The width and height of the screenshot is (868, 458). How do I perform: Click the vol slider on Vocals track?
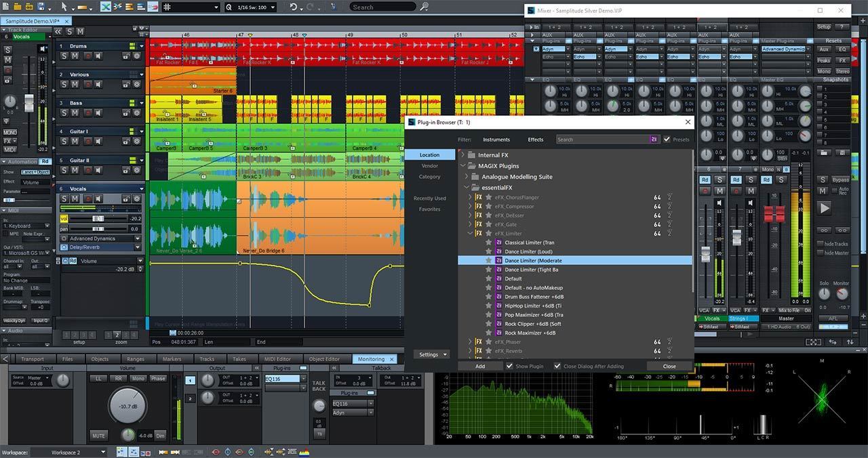(98, 219)
